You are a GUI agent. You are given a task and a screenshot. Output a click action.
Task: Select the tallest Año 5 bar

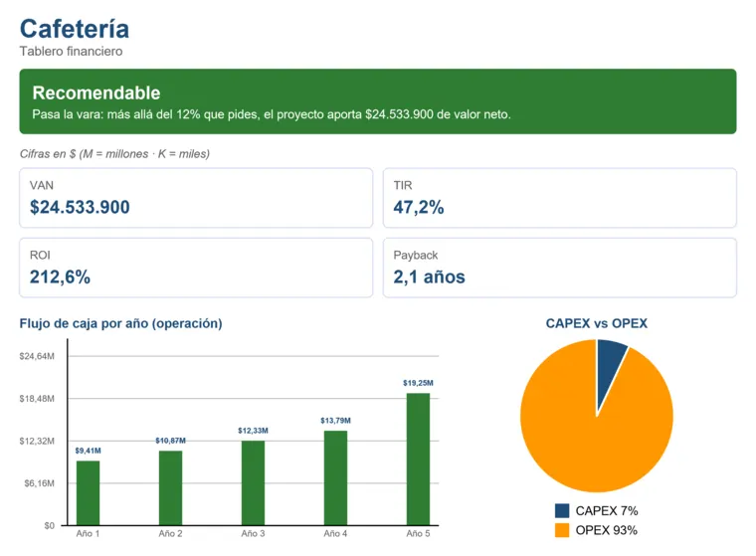click(418, 460)
